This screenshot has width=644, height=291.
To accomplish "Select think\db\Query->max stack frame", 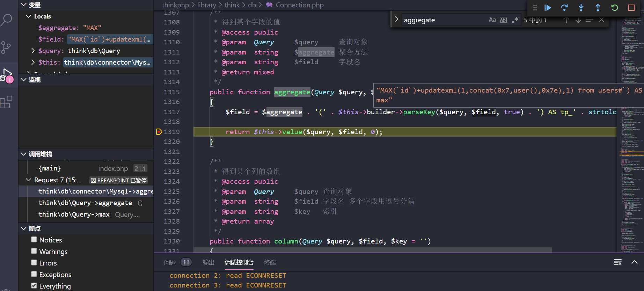I will [86, 214].
